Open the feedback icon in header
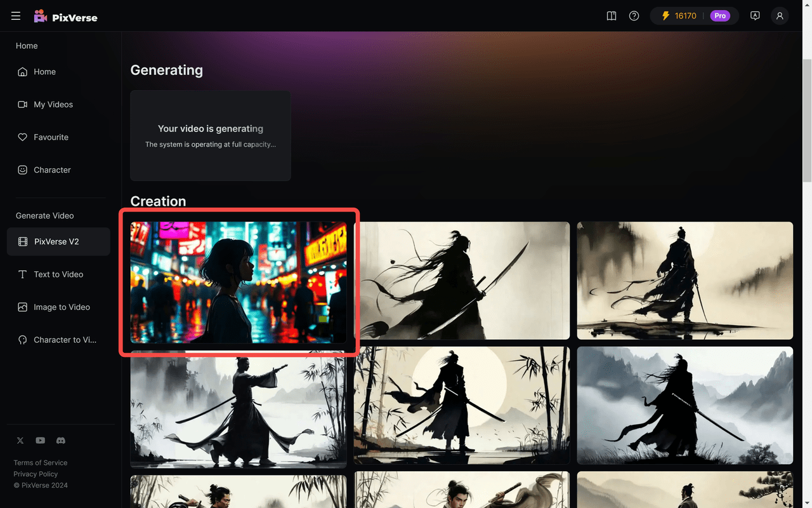The height and width of the screenshot is (508, 812). (755, 15)
